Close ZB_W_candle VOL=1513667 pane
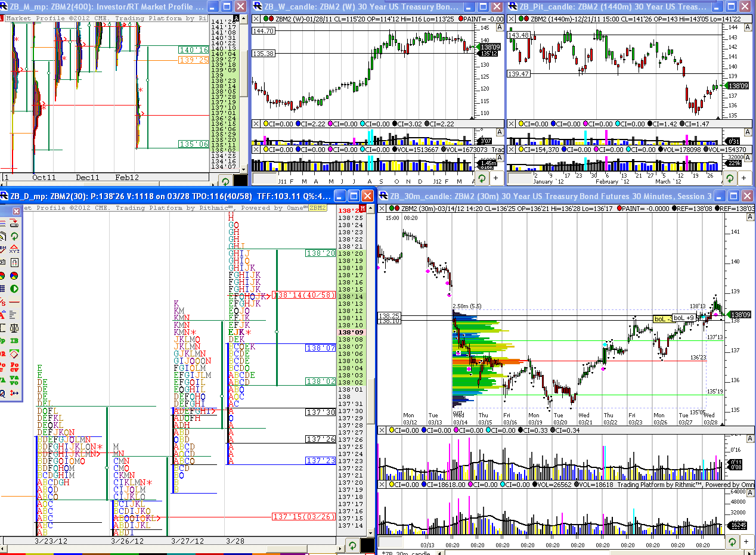 coord(256,149)
